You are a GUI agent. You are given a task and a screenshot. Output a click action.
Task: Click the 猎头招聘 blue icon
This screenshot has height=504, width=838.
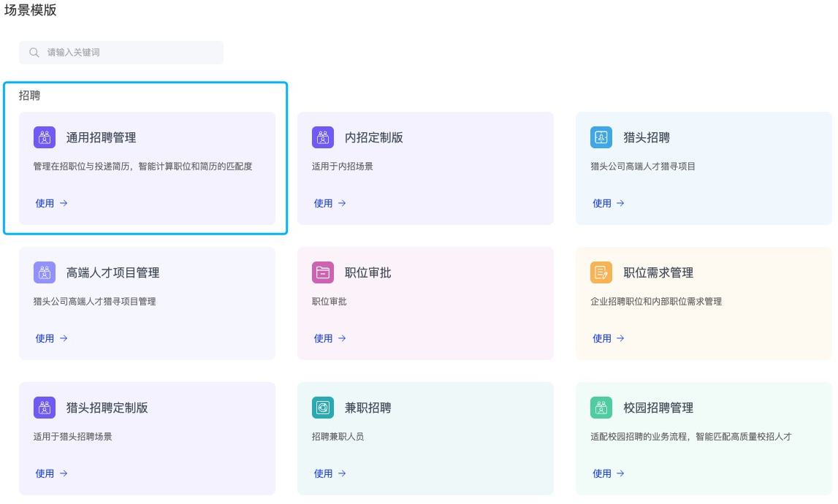pos(601,137)
